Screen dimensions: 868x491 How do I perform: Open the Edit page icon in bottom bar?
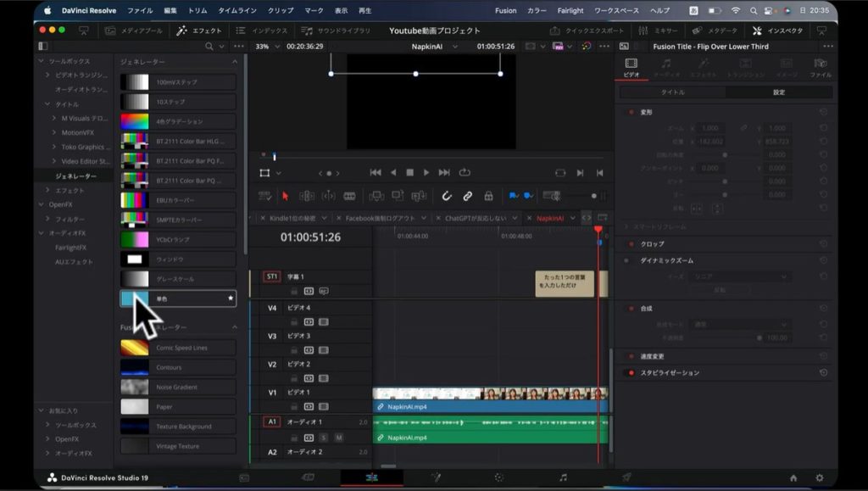tap(371, 477)
